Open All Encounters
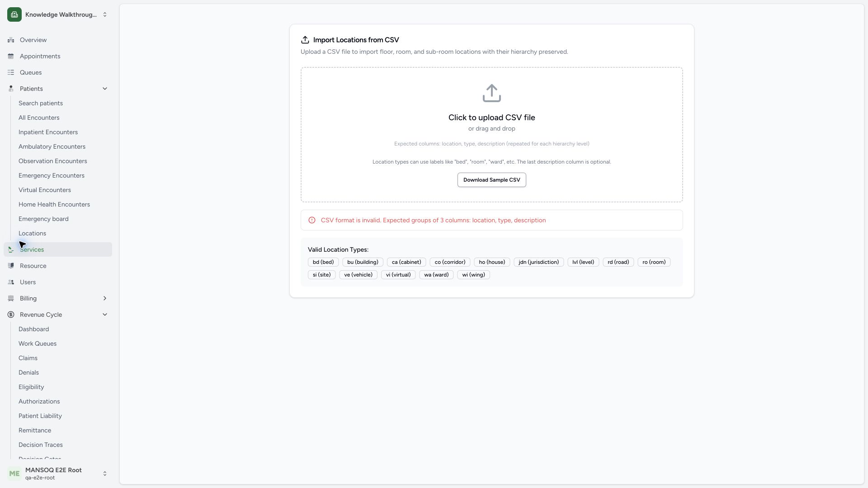This screenshot has width=868, height=488. click(x=39, y=117)
